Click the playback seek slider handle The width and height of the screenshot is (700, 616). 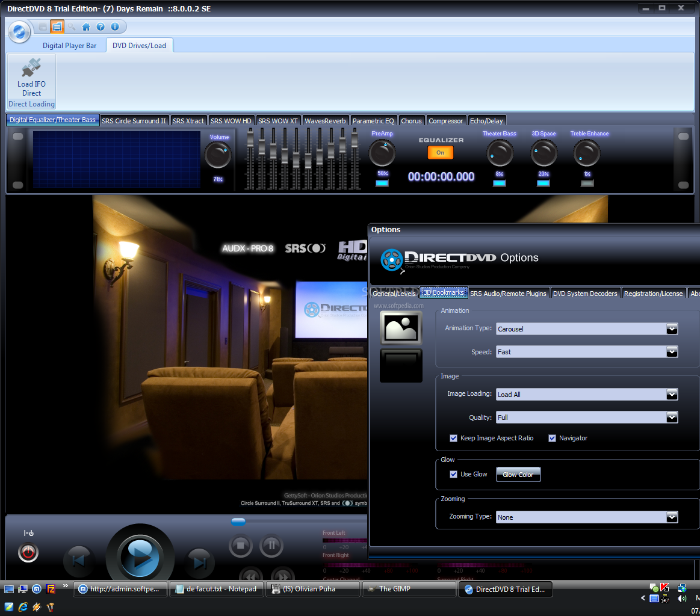coord(238,522)
